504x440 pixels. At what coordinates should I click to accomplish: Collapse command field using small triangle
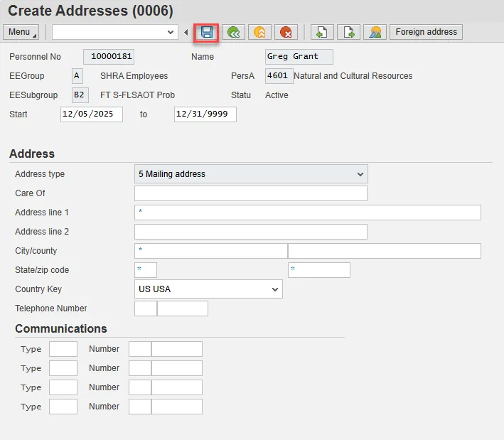pyautogui.click(x=186, y=32)
